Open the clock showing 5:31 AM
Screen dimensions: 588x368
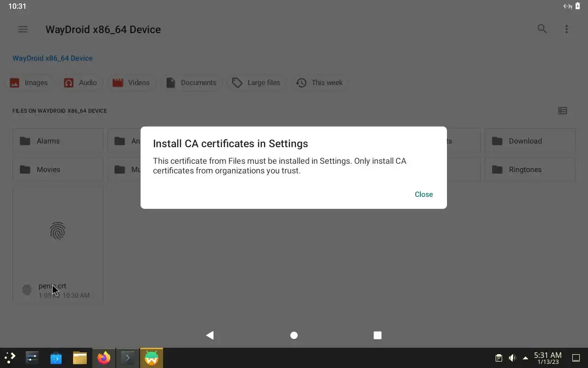point(548,358)
